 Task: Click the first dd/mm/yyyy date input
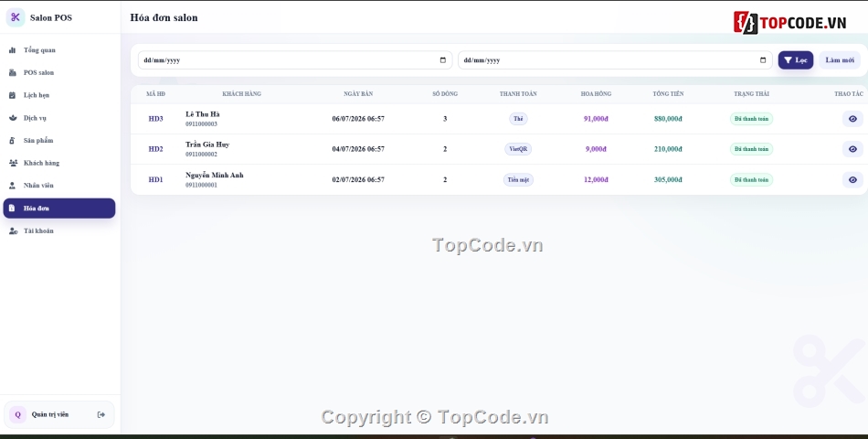point(295,59)
